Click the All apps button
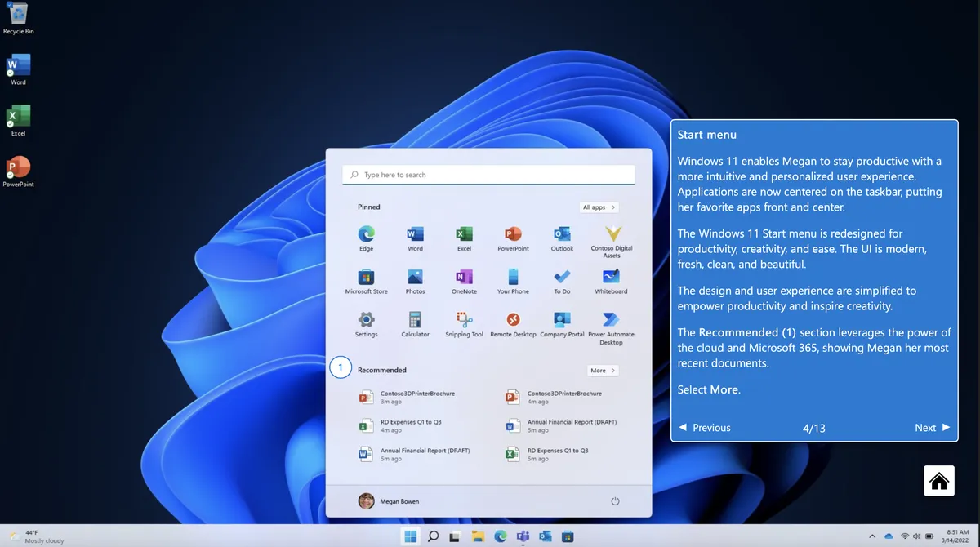Viewport: 980px width, 547px height. click(599, 207)
